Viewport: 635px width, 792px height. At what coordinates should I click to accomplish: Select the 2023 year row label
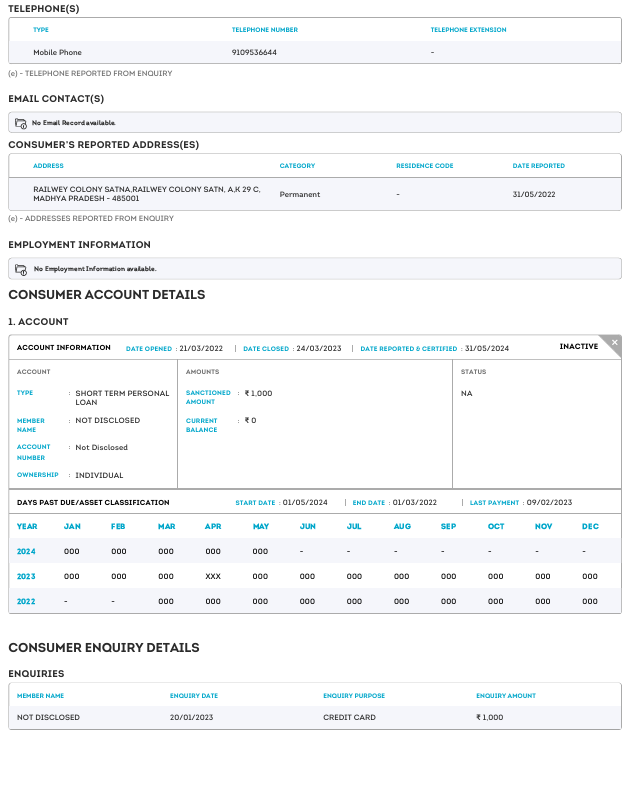[27, 576]
